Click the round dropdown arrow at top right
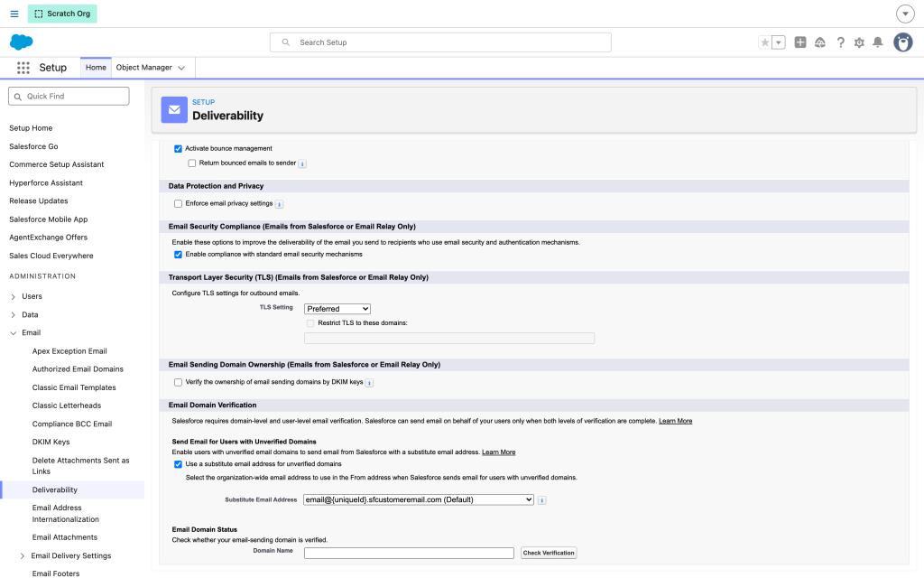 tap(904, 14)
